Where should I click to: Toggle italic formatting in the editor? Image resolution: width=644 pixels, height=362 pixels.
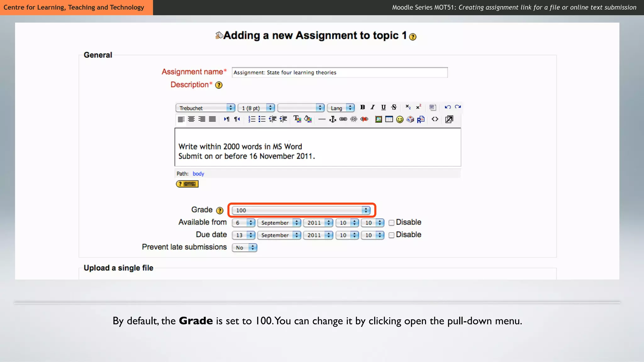(373, 107)
